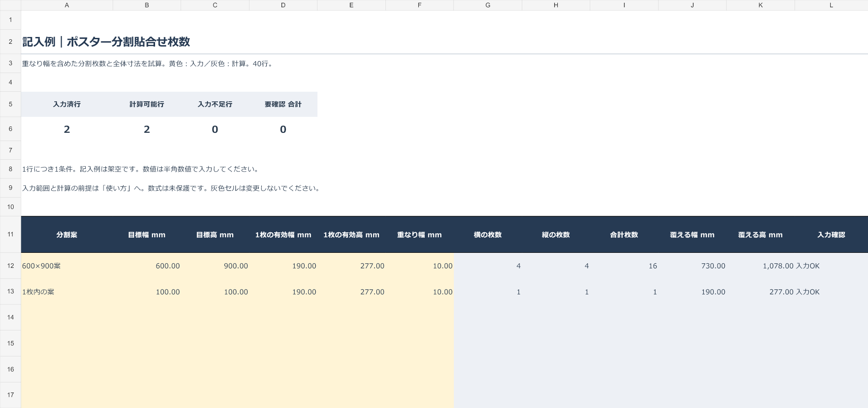Select the 1枚内の案 cell
The image size is (868, 408).
click(x=67, y=292)
